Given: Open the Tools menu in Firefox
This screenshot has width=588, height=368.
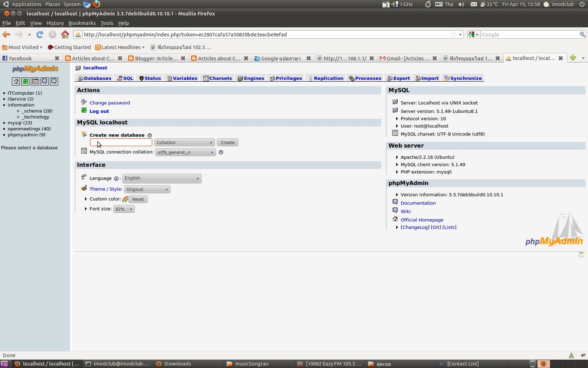Looking at the screenshot, I should coord(107,23).
